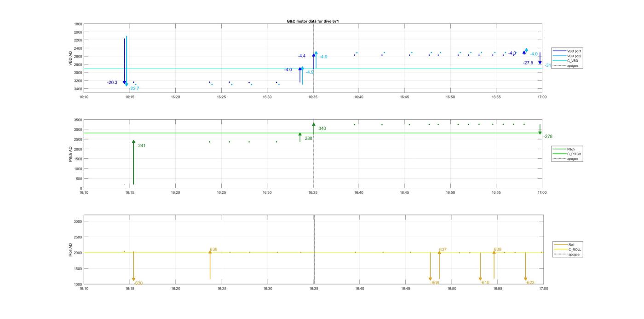Click the '639' roll data label
This screenshot has height=319, width=644.
click(x=498, y=249)
